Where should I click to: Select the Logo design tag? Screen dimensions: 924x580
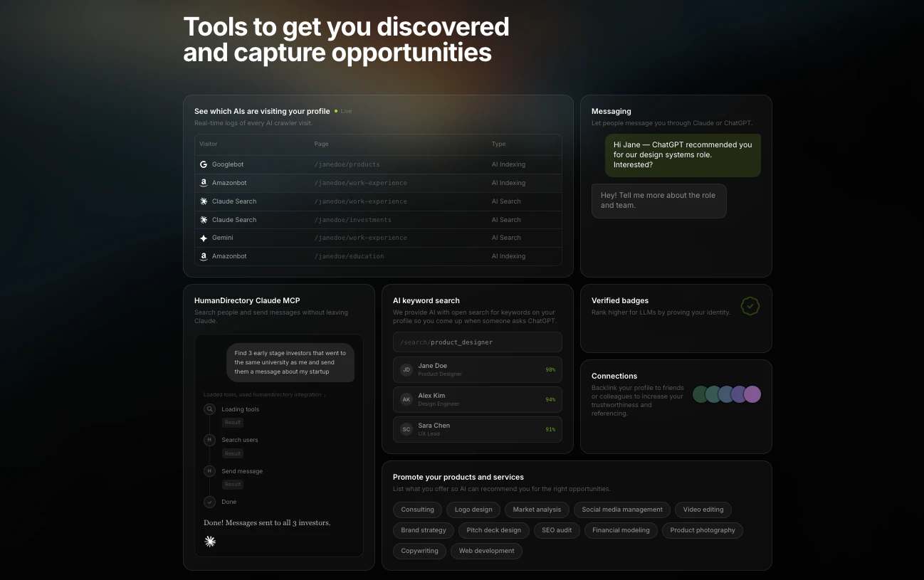tap(473, 510)
